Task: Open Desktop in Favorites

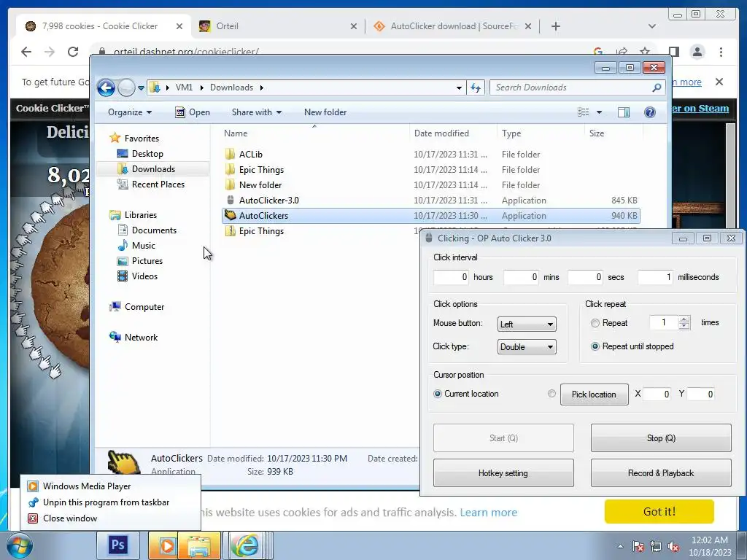Action: point(147,154)
